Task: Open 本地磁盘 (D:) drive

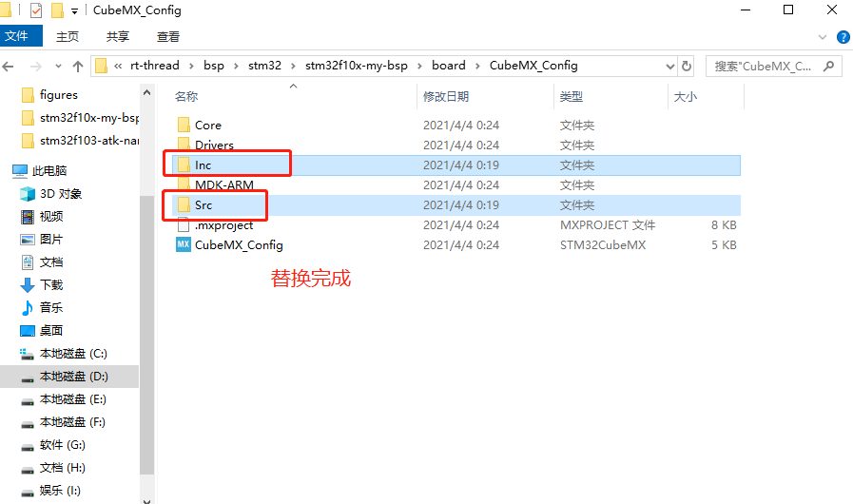Action: pyautogui.click(x=73, y=377)
